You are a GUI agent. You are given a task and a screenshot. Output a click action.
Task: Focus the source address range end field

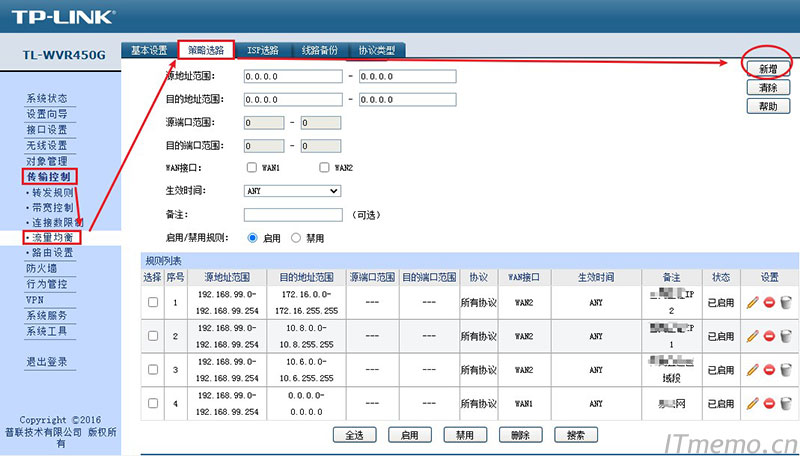(x=408, y=77)
